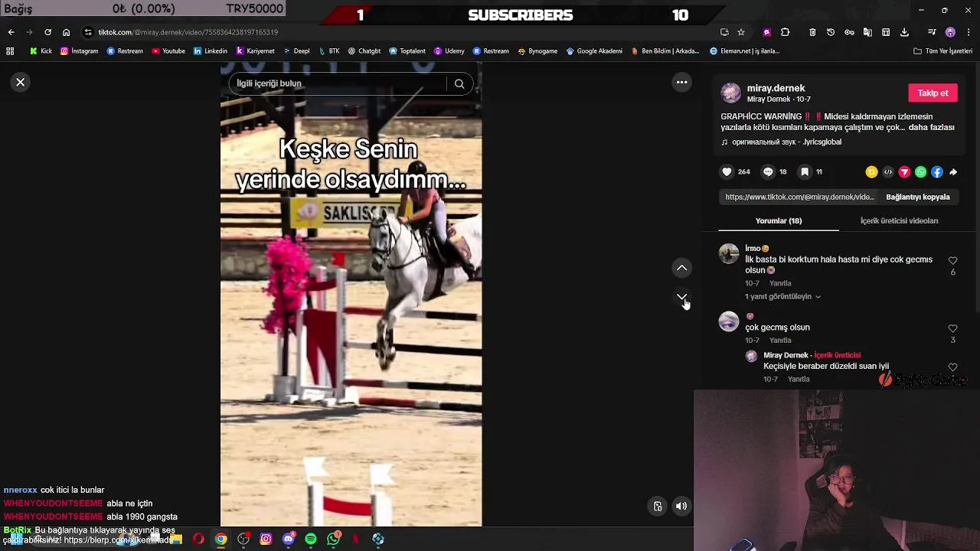Open the apps grid in bookmarks bar
This screenshot has height=551, width=980.
pyautogui.click(x=10, y=51)
